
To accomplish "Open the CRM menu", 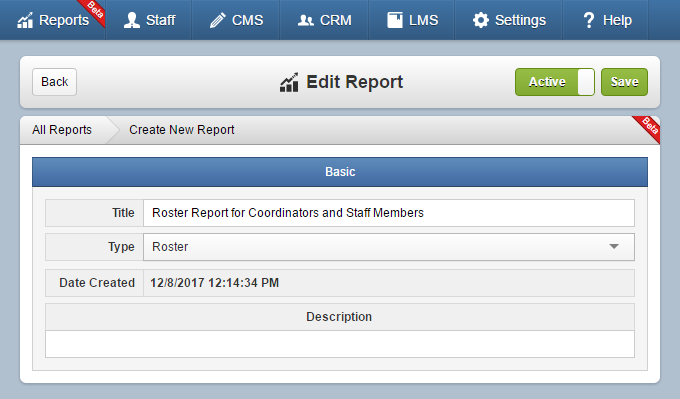I will coord(324,20).
